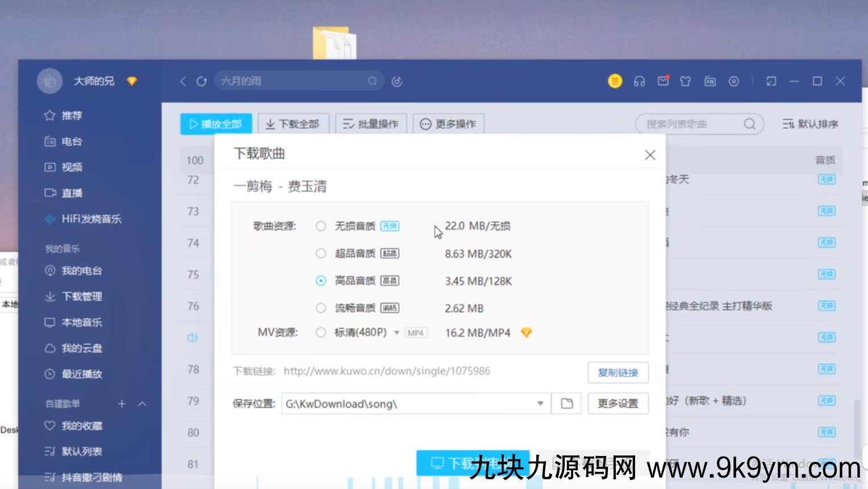868x489 pixels.
Task: Expand the save location path dropdown
Action: tap(540, 404)
